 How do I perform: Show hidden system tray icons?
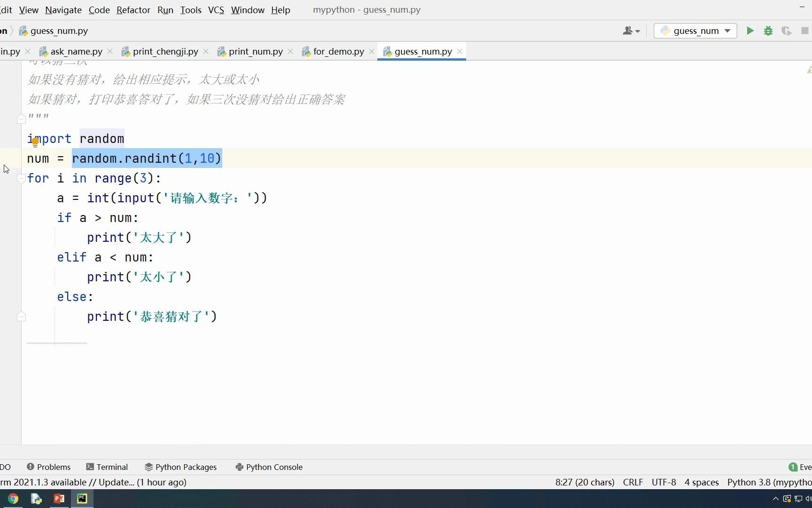click(x=775, y=499)
